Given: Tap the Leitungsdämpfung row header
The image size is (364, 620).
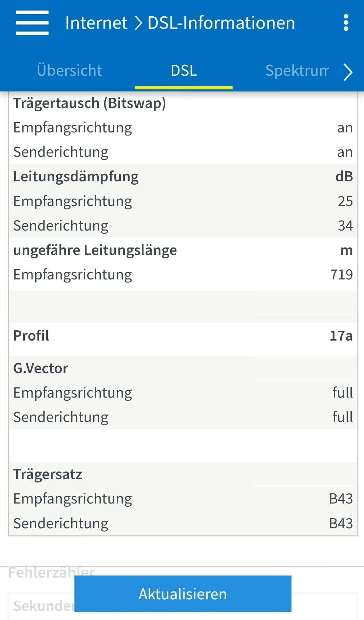Looking at the screenshot, I should click(183, 177).
